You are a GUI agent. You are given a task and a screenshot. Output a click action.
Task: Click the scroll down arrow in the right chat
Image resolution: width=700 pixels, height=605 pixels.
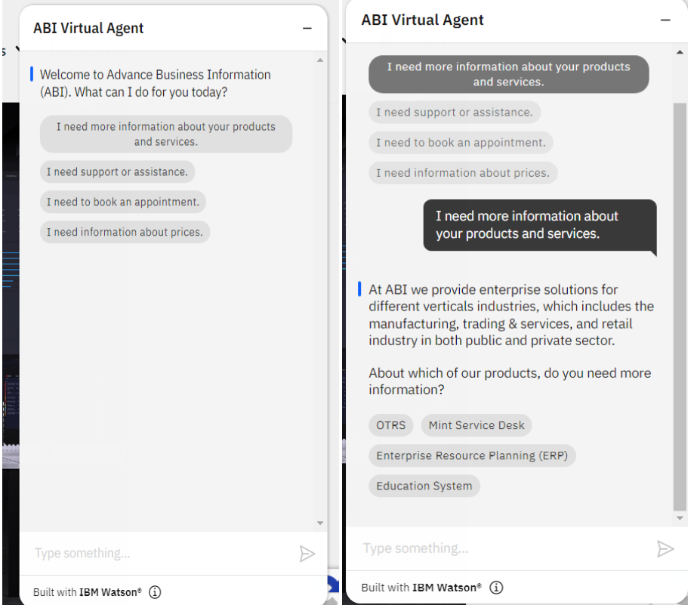coord(680,518)
